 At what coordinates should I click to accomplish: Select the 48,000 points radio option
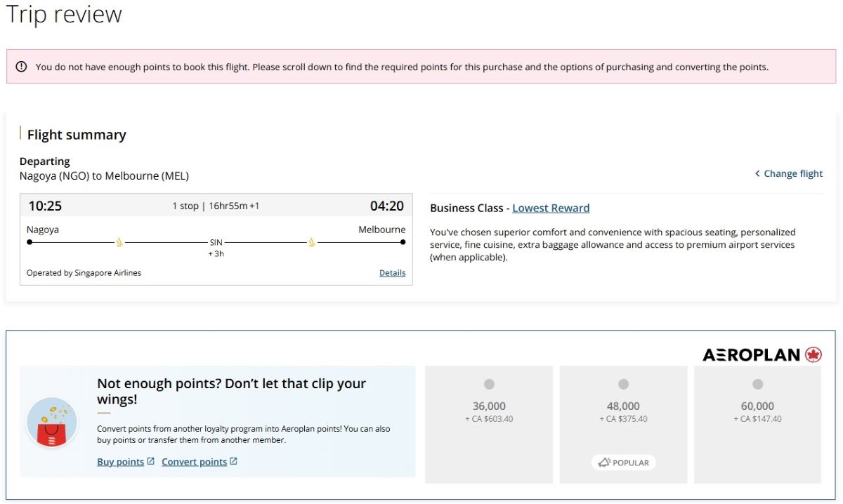click(623, 384)
